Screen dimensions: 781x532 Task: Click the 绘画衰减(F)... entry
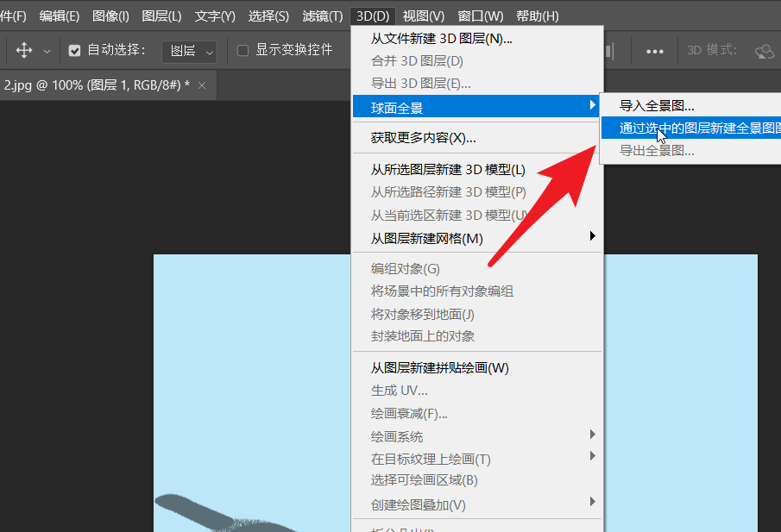tap(478, 414)
